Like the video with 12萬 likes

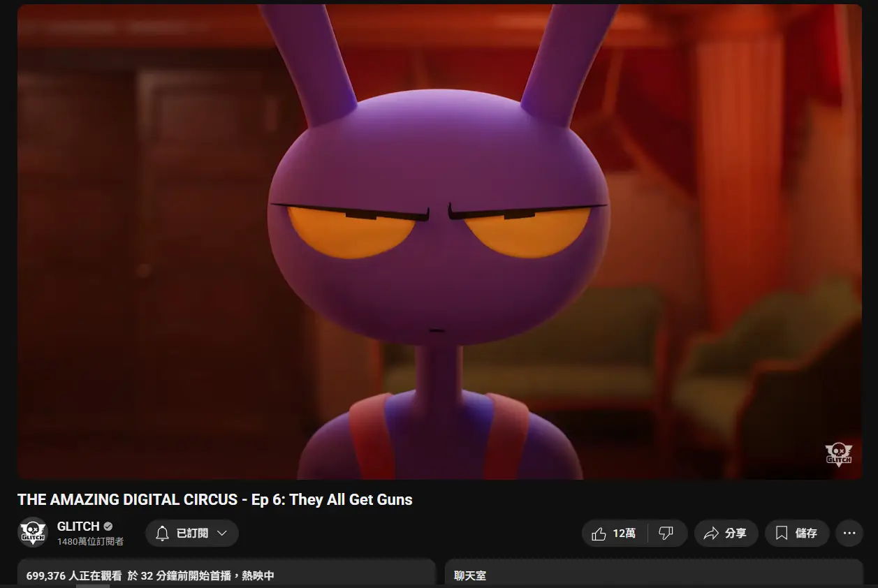click(x=615, y=534)
